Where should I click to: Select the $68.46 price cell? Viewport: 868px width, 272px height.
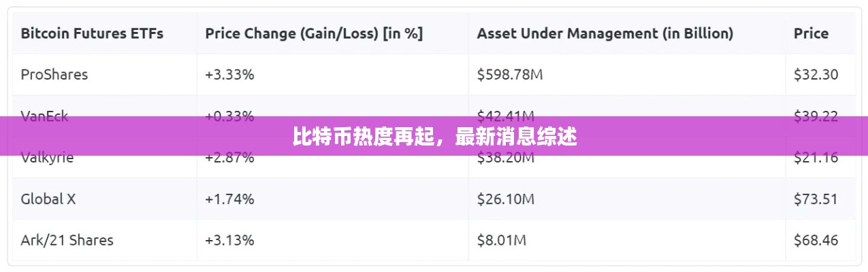pos(816,240)
